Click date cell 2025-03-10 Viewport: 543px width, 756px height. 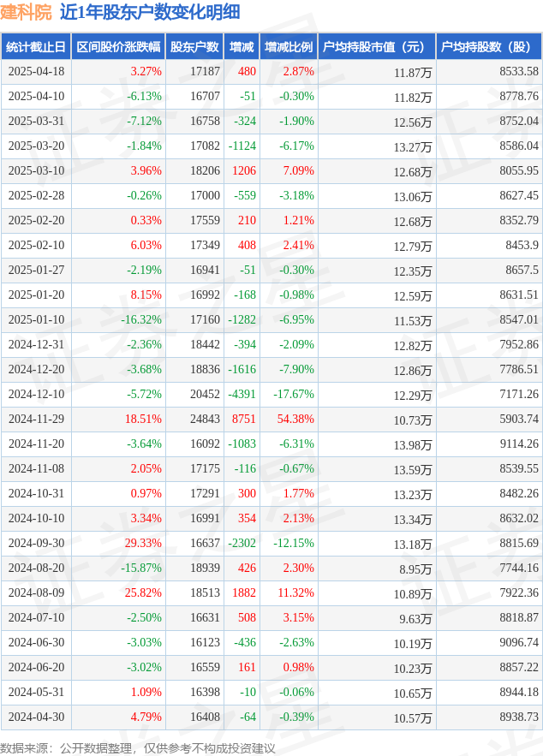point(36,170)
